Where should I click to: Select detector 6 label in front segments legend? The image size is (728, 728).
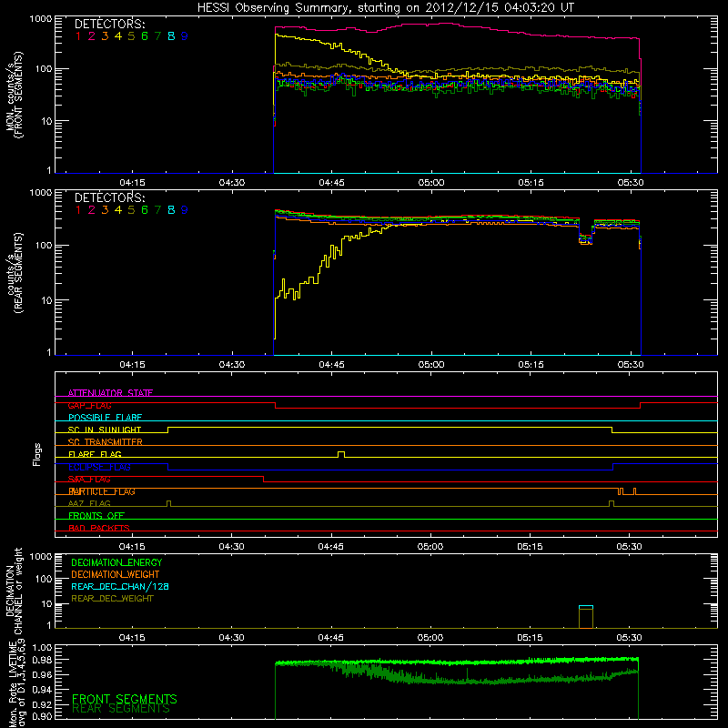pos(145,36)
